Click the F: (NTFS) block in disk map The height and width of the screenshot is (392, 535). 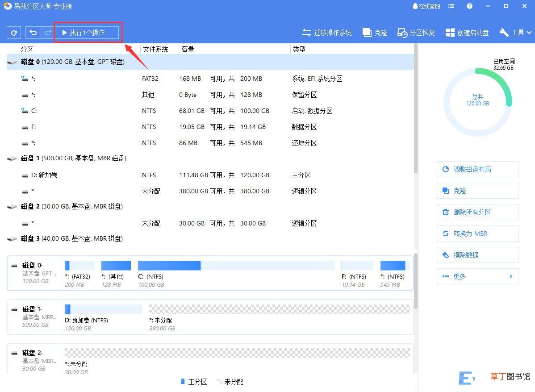click(357, 274)
